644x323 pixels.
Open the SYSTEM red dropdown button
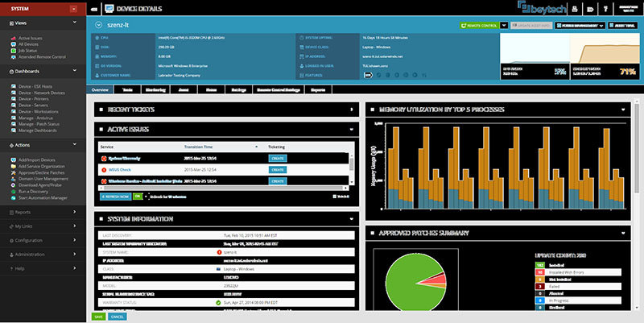(x=74, y=9)
